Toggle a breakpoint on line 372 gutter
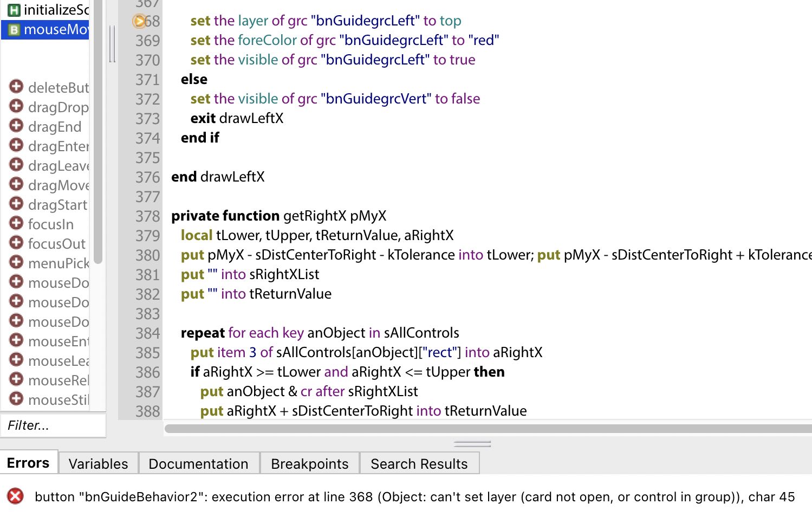Screen dimensions: 812x517 (x=147, y=99)
